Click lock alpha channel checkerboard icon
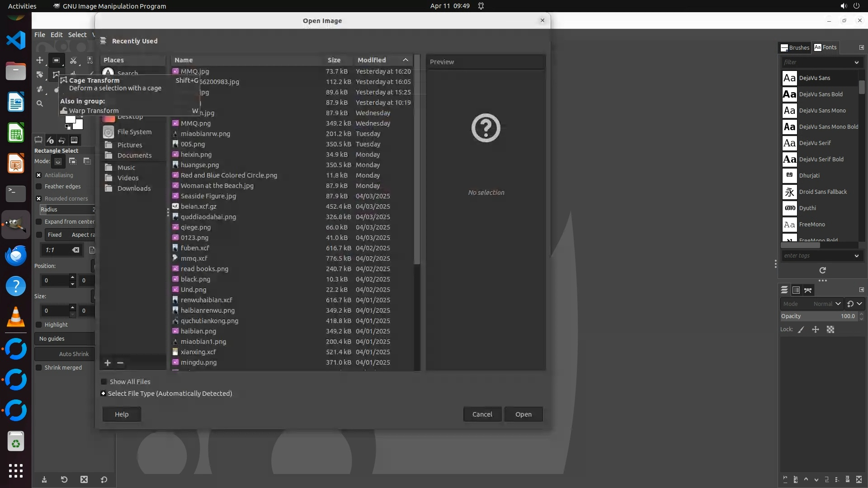Screen dimensions: 868x488 (x=830, y=329)
